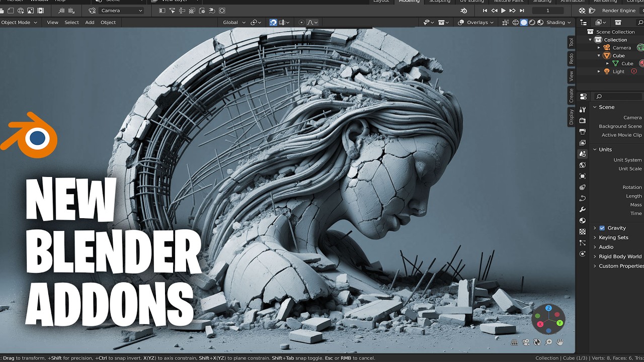
Task: Toggle the snap magnet button
Action: pyautogui.click(x=273, y=22)
